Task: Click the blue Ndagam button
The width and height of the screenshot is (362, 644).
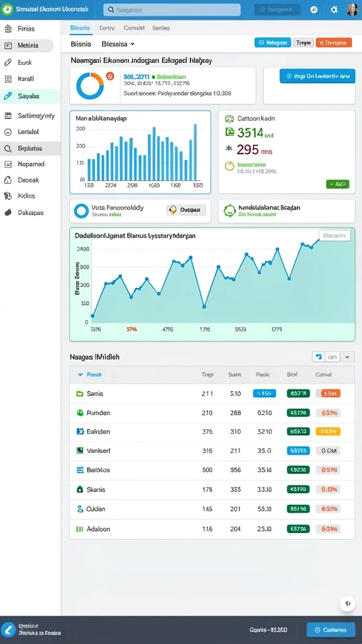Action: click(x=273, y=42)
